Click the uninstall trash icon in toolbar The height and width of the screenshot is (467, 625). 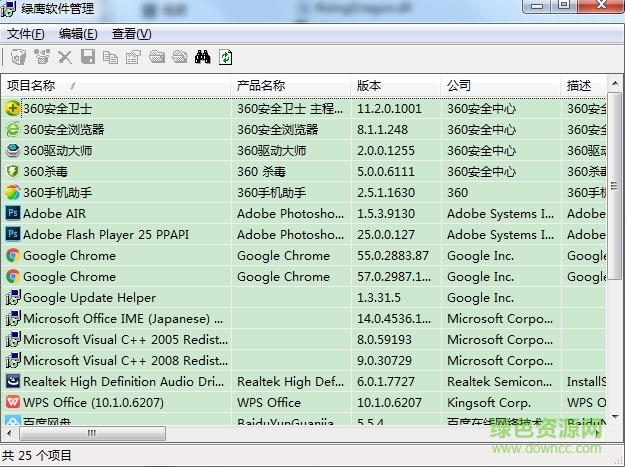(18, 57)
